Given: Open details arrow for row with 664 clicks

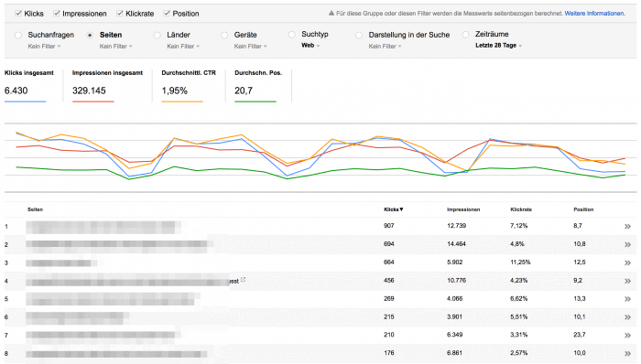Looking at the screenshot, I should (627, 262).
